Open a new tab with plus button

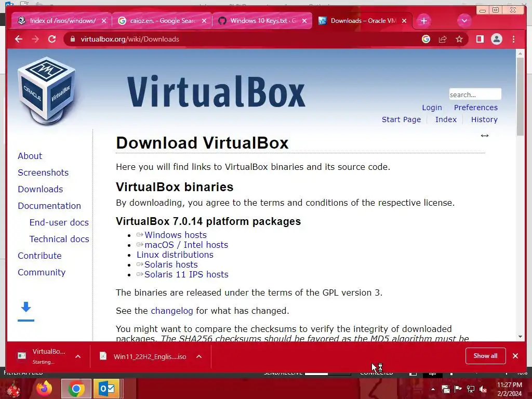click(x=423, y=21)
